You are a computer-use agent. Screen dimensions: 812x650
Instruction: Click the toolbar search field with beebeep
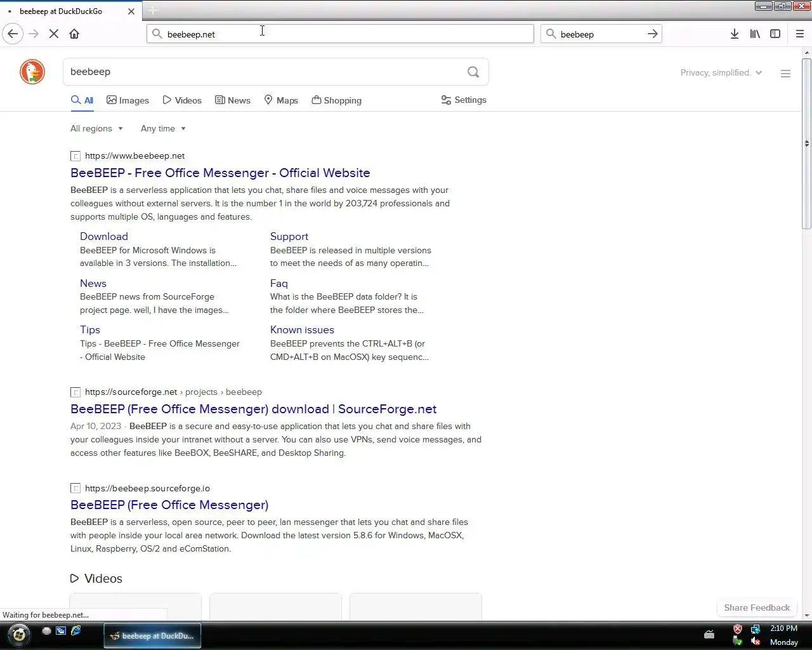[x=601, y=34]
